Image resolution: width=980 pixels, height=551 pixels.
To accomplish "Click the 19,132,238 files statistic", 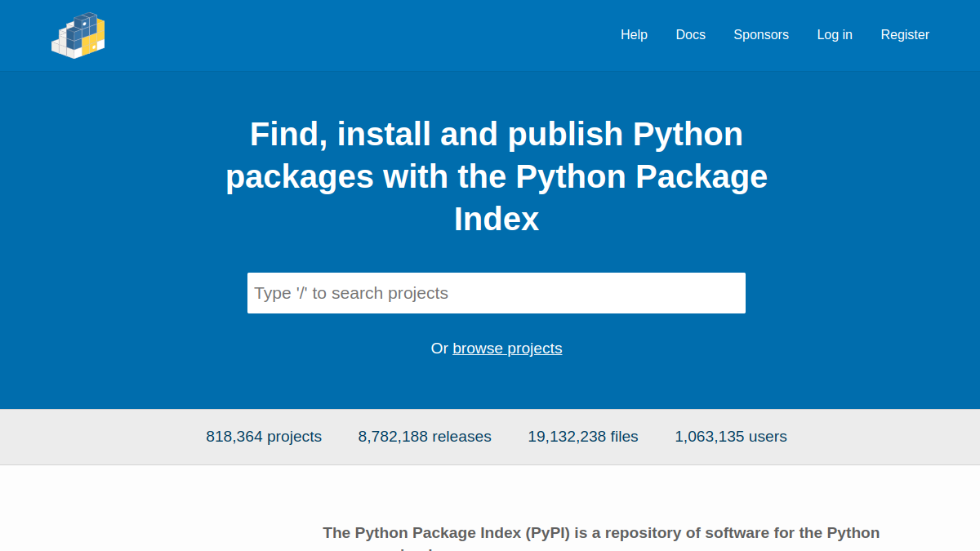I will tap(583, 437).
